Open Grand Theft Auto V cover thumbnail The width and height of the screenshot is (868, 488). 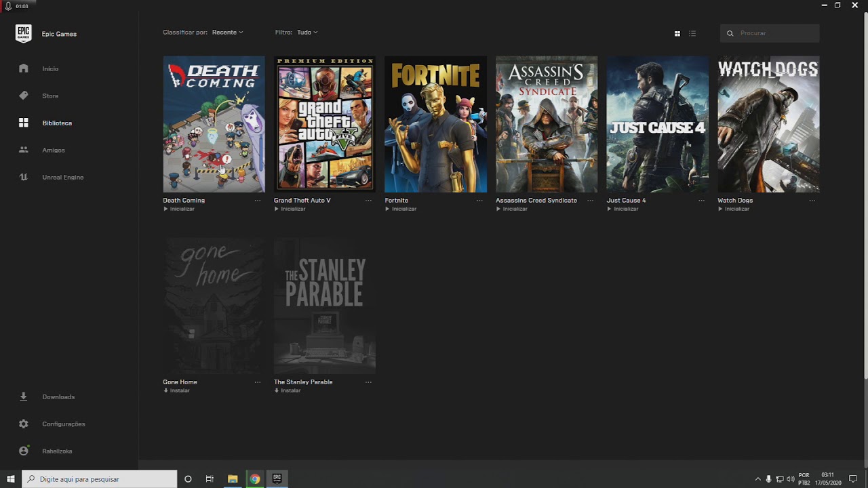coord(325,124)
